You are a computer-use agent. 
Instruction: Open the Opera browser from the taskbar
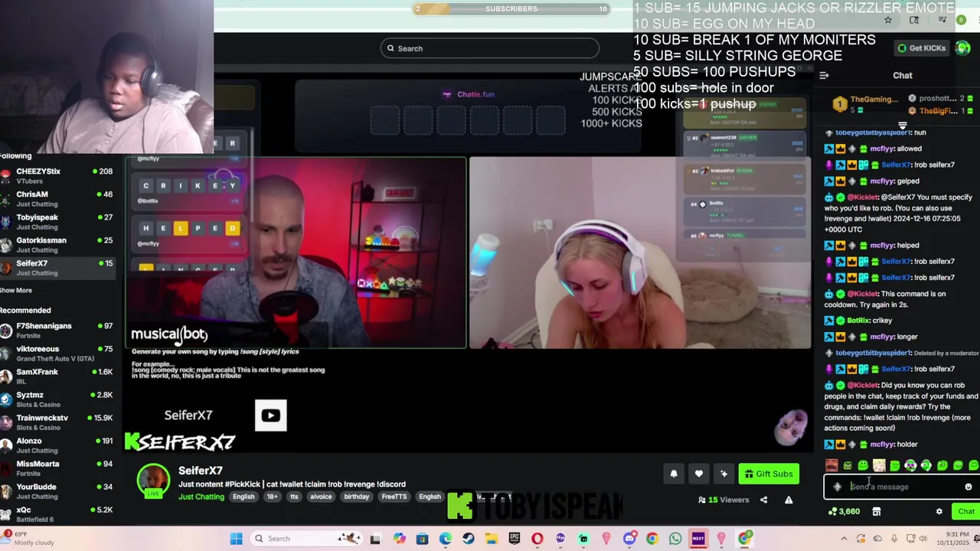coord(537,539)
